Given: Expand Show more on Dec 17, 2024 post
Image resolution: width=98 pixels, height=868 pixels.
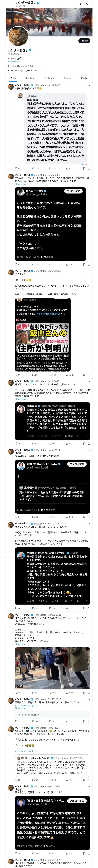Looking at the screenshot, I should click(20, 184).
